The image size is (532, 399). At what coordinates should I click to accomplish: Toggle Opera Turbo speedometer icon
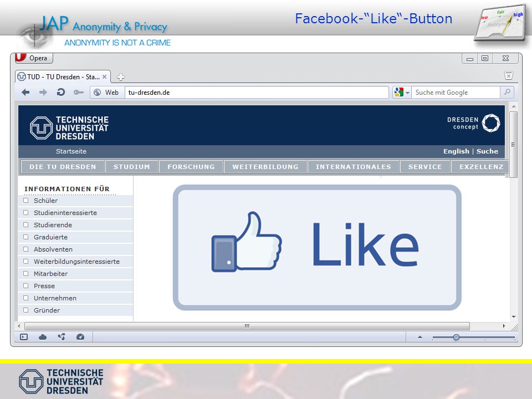coord(80,337)
